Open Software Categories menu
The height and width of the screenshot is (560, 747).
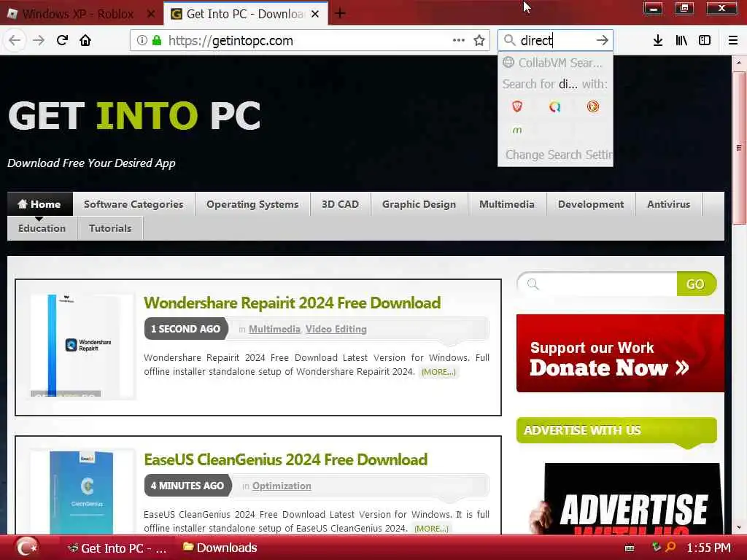(133, 204)
